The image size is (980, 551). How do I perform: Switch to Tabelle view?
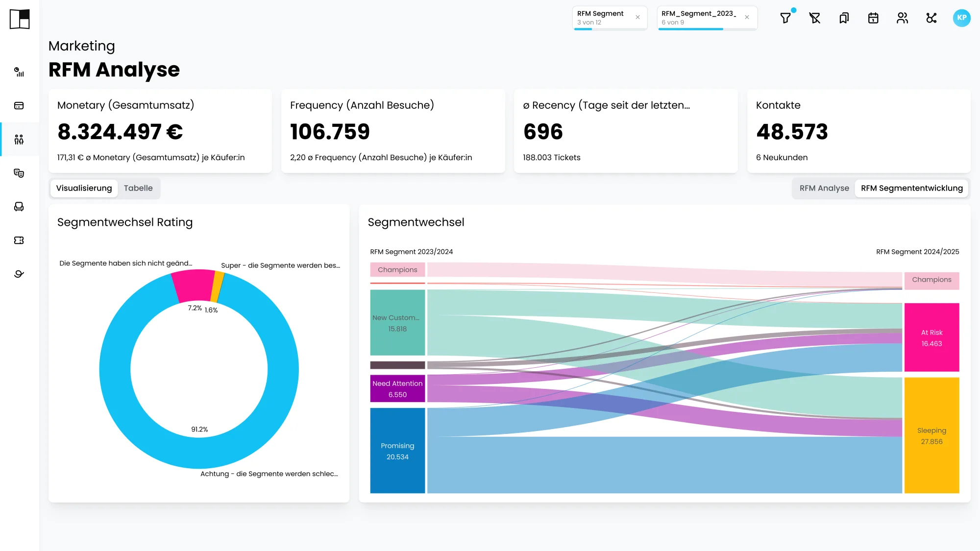(x=138, y=188)
